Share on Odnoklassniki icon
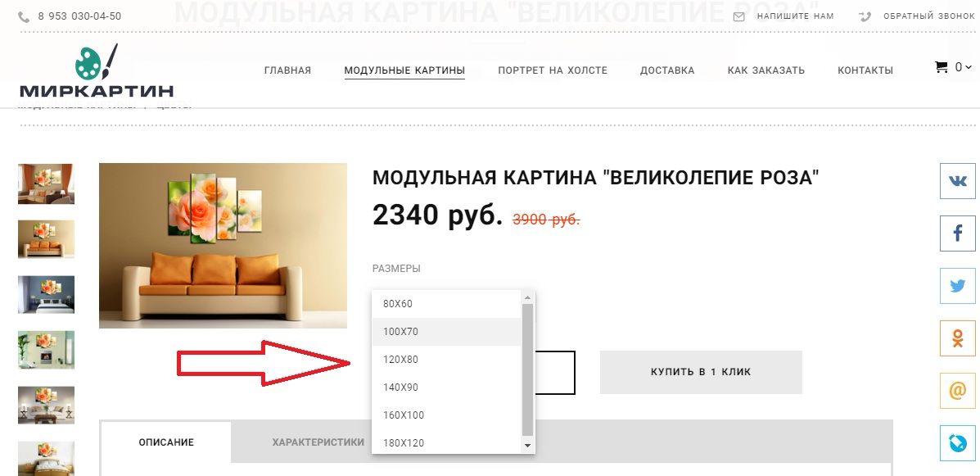Image resolution: width=980 pixels, height=476 pixels. [958, 338]
